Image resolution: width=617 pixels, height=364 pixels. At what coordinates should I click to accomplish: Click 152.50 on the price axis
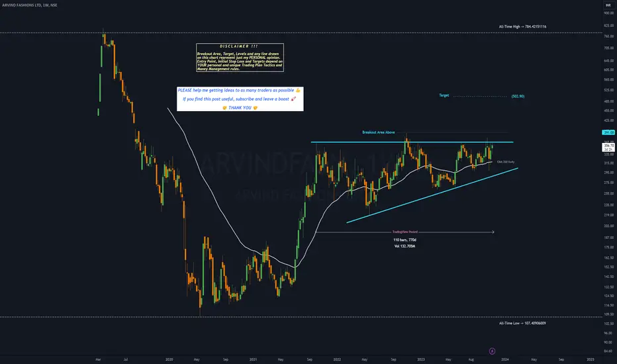click(x=608, y=267)
